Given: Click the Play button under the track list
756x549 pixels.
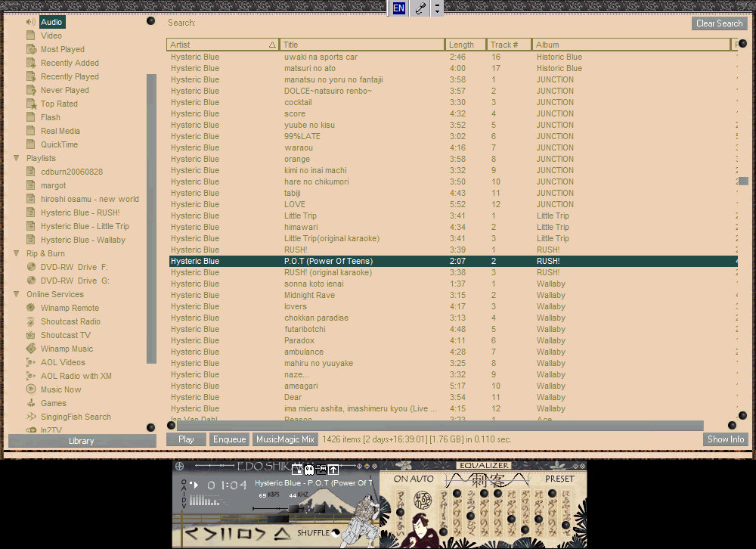Looking at the screenshot, I should 186,439.
